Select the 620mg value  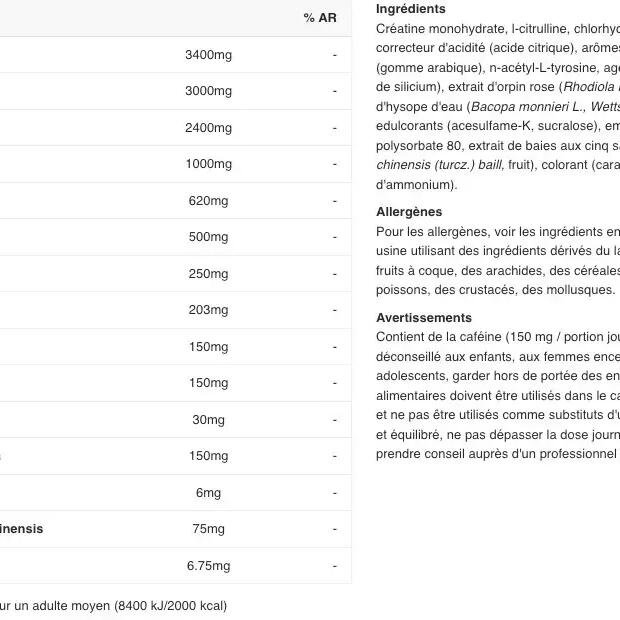pyautogui.click(x=208, y=201)
